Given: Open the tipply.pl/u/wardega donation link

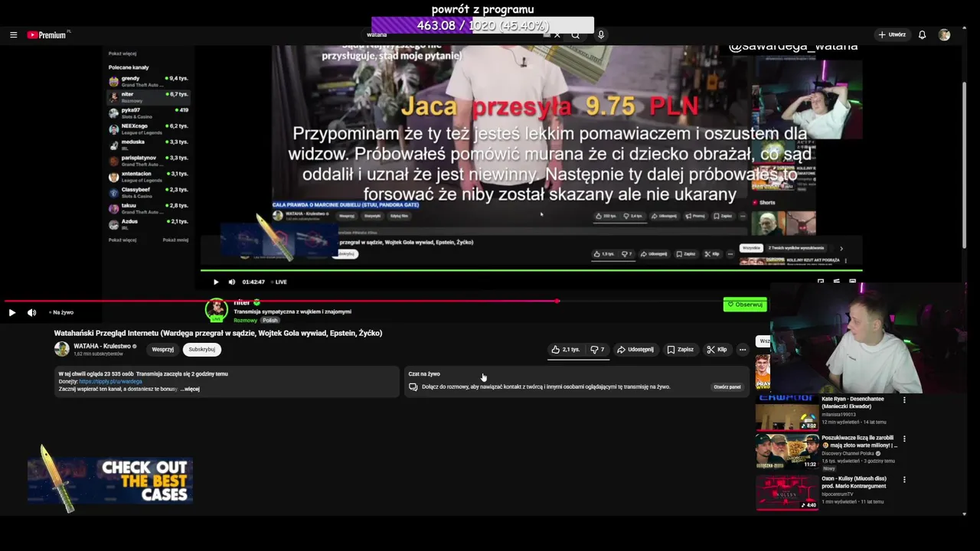Looking at the screenshot, I should 110,381.
